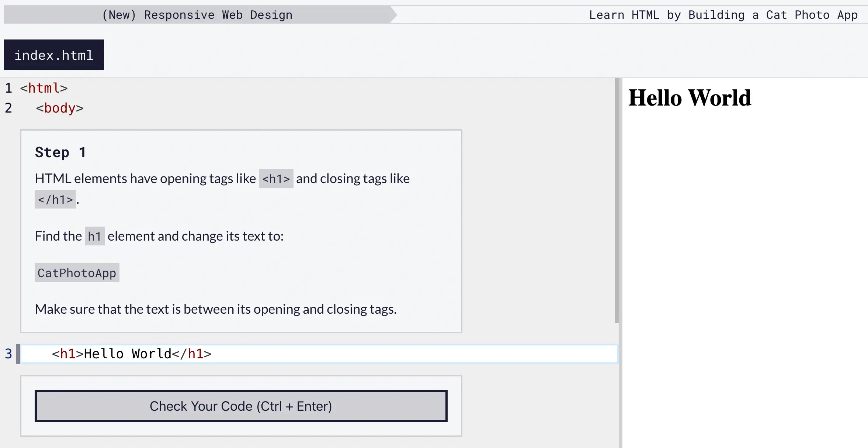Switch to the (New) Responsive Web Design breadcrumb

[197, 14]
